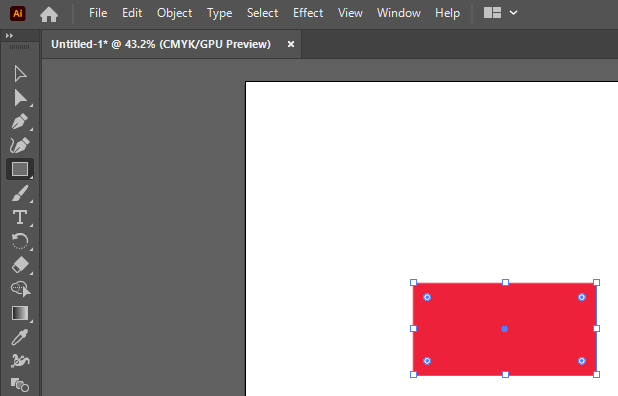Go to the Home screen icon
Viewport: 618px width, 396px height.
click(49, 15)
